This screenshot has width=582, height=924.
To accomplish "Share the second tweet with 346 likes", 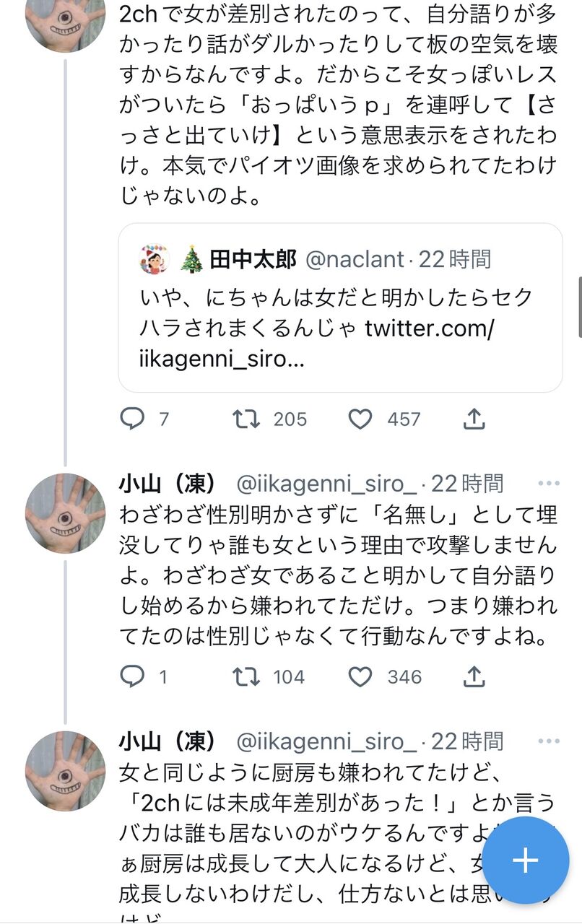I will (473, 676).
